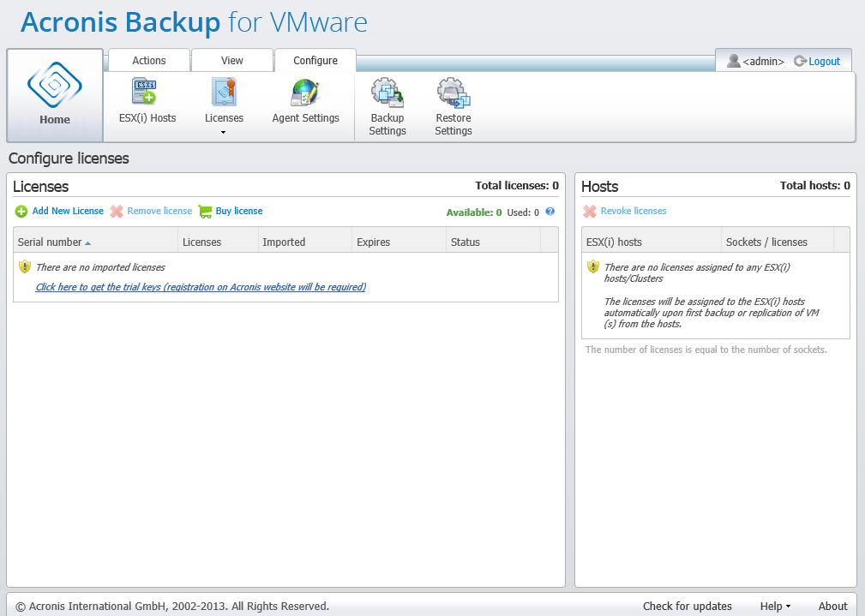Click the Acronis copyright footer text

(x=172, y=606)
